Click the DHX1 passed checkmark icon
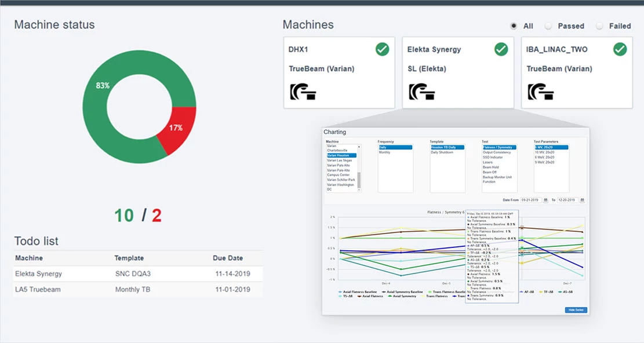 pyautogui.click(x=382, y=49)
